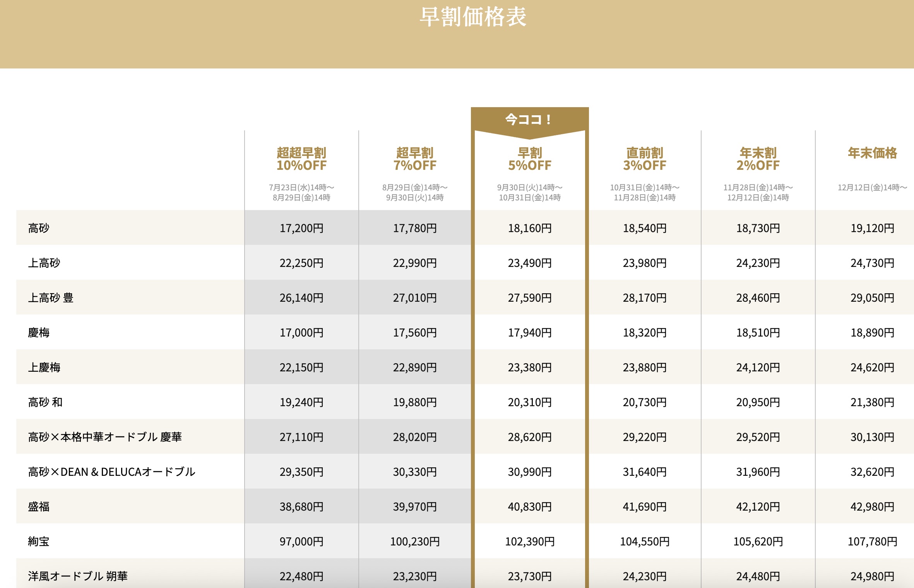
Task: Click the 洋風オードブル 朔華 row label
Action: pos(78,576)
